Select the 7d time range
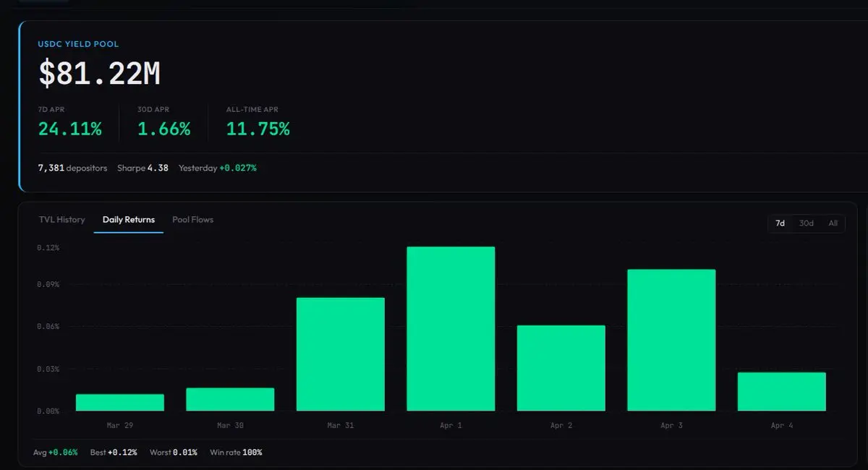868x470 pixels. coord(780,223)
